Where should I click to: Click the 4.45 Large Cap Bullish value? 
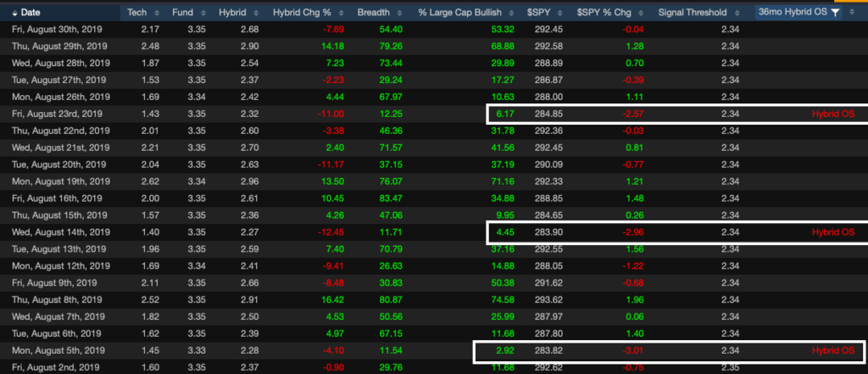click(x=507, y=232)
